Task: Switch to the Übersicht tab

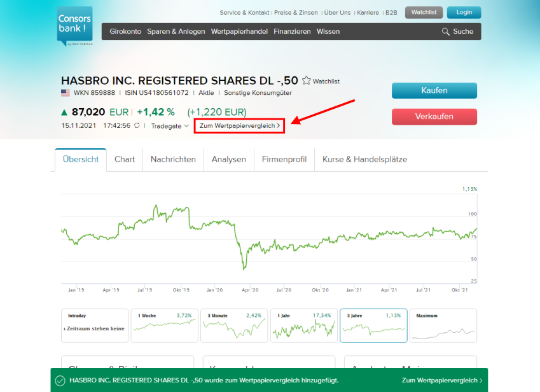Action: (81, 160)
